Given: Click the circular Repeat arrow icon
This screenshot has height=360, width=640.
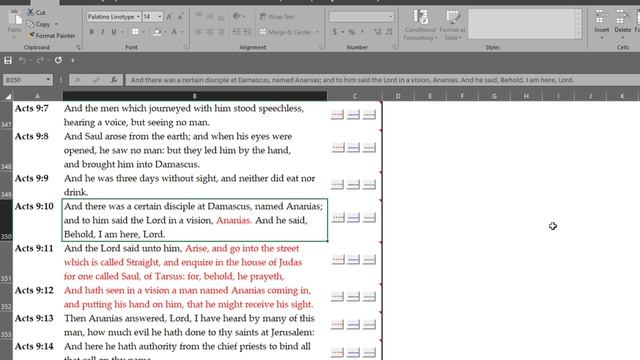Looking at the screenshot, I should (58, 60).
